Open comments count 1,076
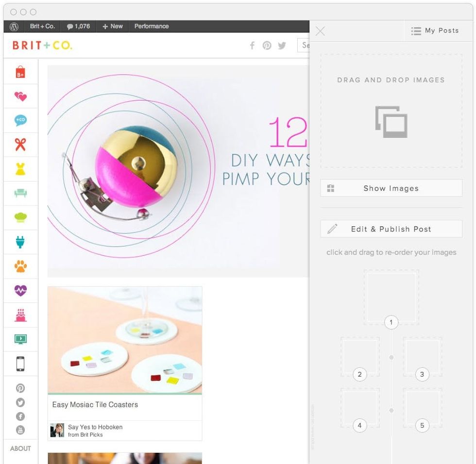 78,26
